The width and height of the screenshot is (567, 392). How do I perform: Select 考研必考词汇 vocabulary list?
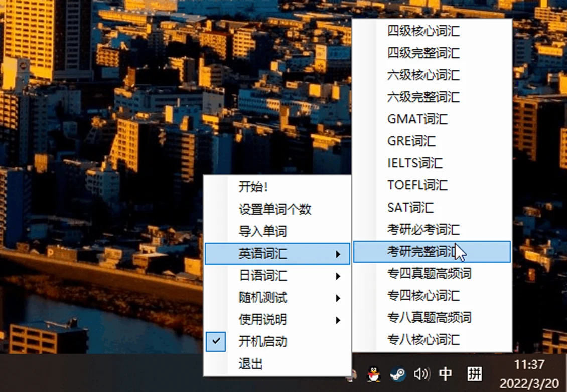coord(432,230)
